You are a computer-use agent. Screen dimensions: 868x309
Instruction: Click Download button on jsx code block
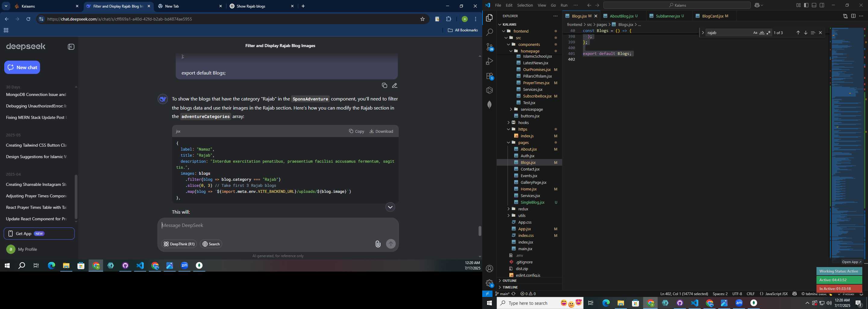point(381,131)
